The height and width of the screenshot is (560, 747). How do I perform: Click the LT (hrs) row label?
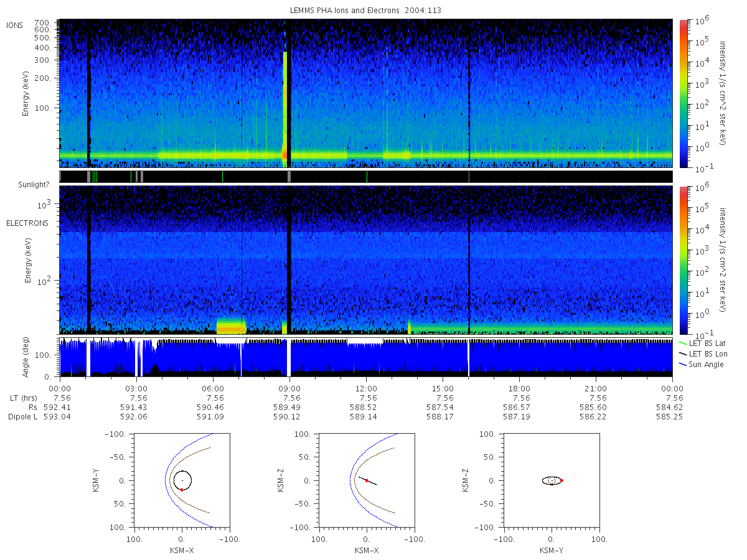coord(25,398)
